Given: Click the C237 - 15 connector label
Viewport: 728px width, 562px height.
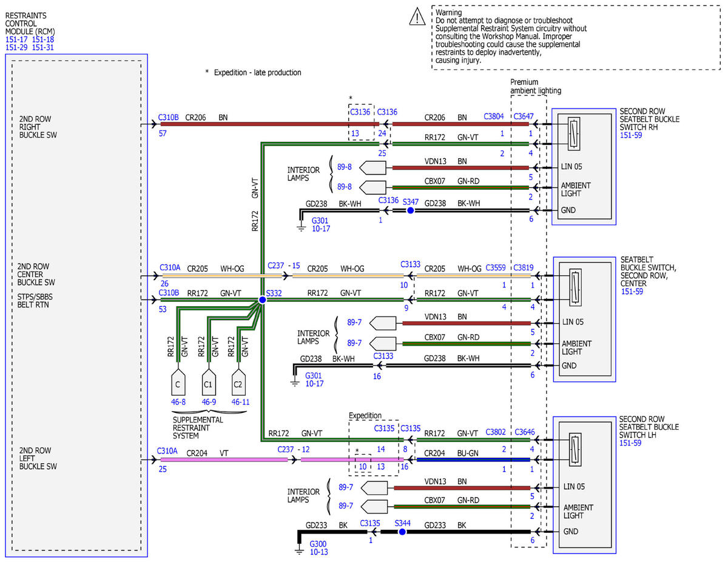Looking at the screenshot, I should click(x=283, y=266).
